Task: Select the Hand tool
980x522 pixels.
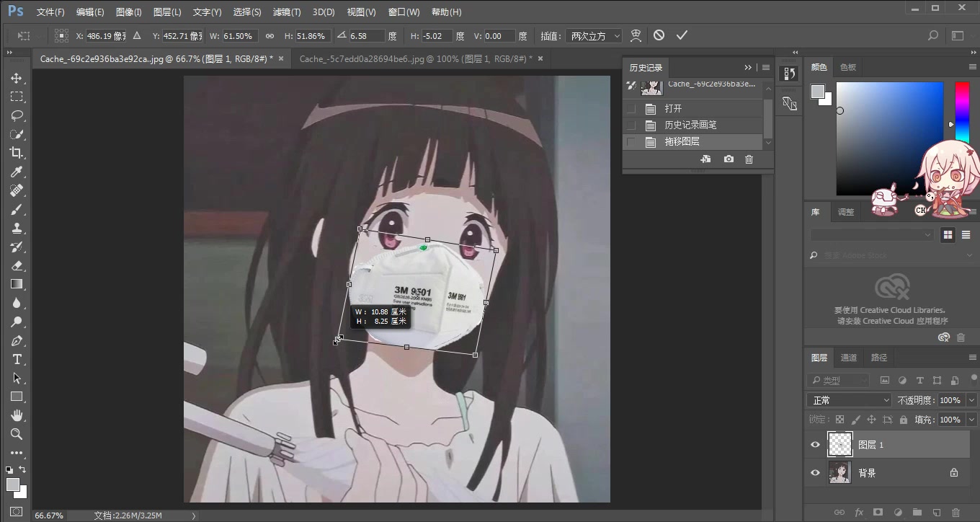Action: click(x=17, y=415)
